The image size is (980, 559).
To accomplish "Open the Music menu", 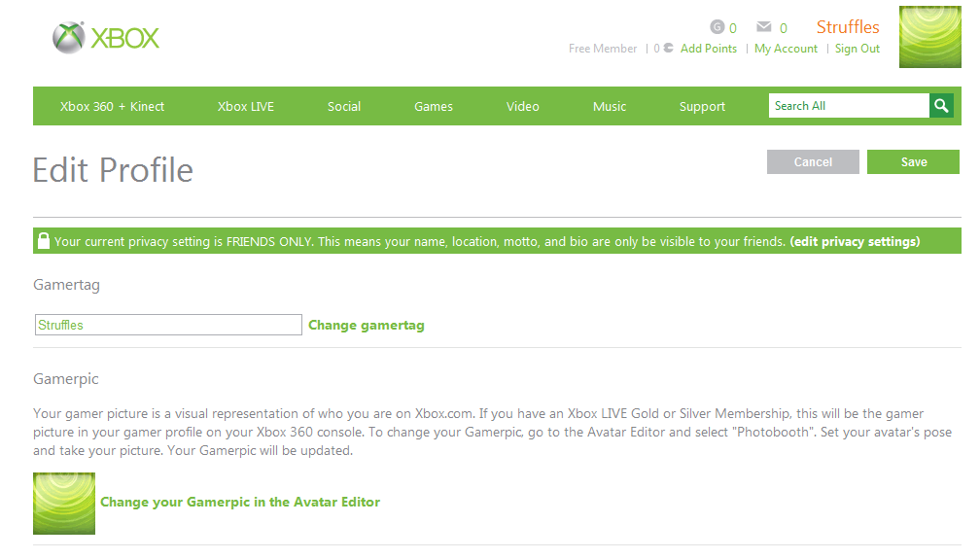I will pyautogui.click(x=610, y=106).
